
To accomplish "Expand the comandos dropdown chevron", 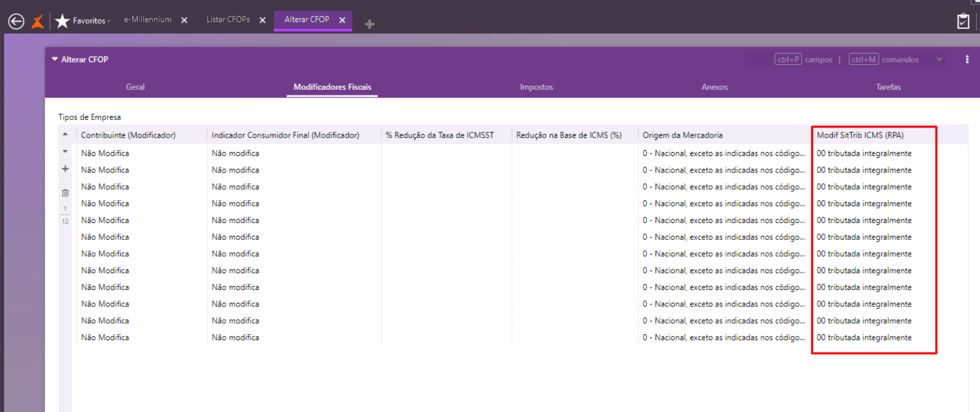I will click(939, 59).
